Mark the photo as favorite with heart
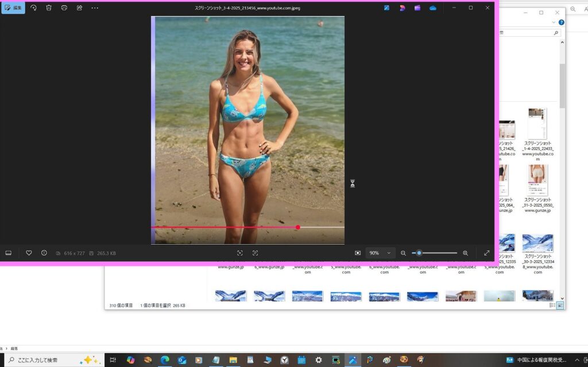Viewport: 588px width, 367px height. [x=29, y=253]
